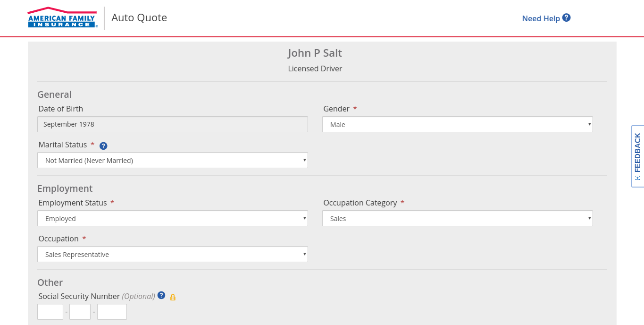Focus the middle SSN input box

[x=80, y=312]
